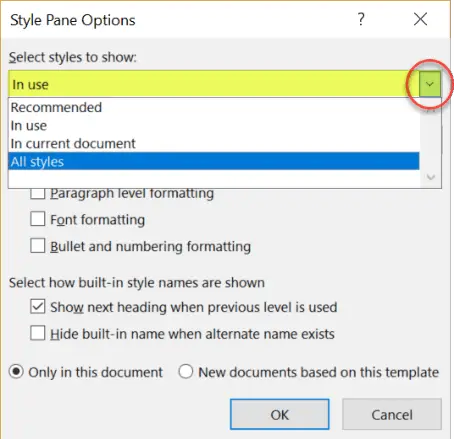Click the dropdown list scroll down arrow
Viewport: 454px width, 439px height.
[x=431, y=177]
